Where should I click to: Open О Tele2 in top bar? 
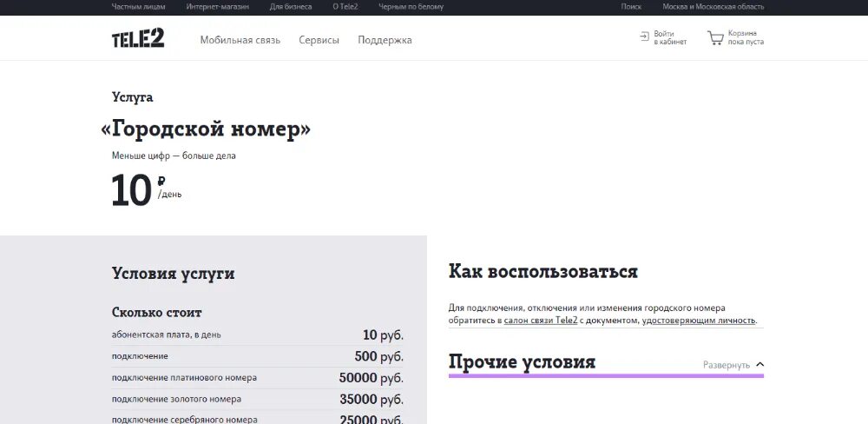(x=345, y=7)
